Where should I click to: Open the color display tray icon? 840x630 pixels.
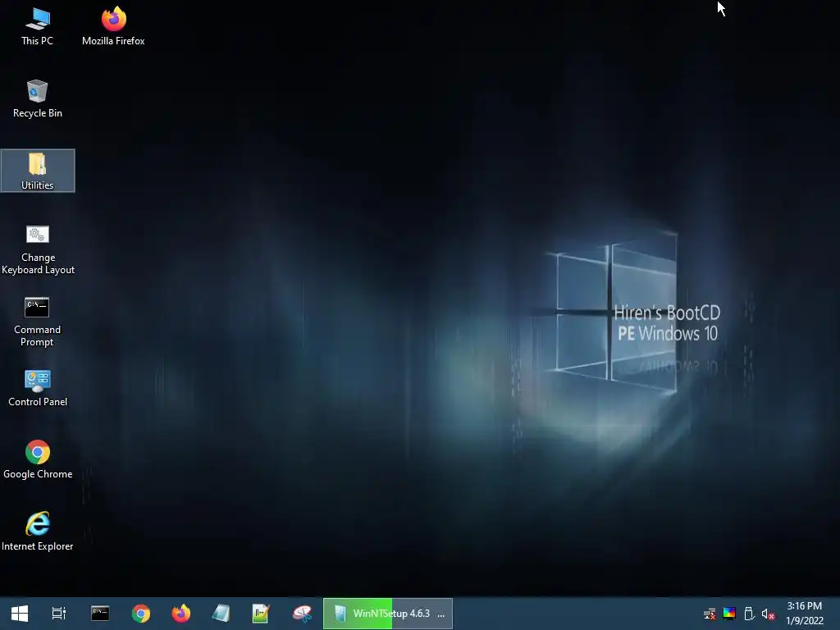point(729,614)
